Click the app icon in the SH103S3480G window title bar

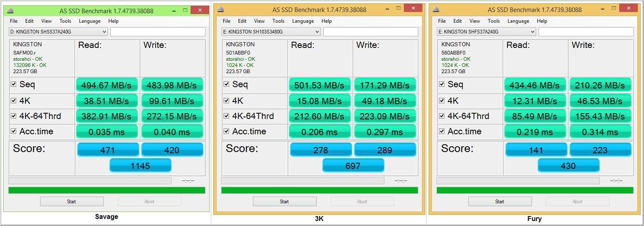click(221, 10)
